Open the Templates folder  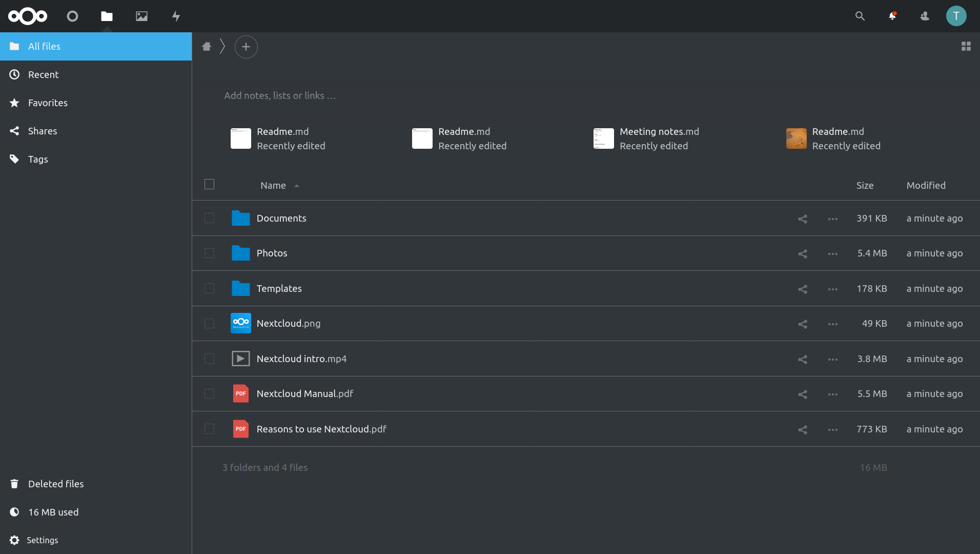[x=279, y=288]
